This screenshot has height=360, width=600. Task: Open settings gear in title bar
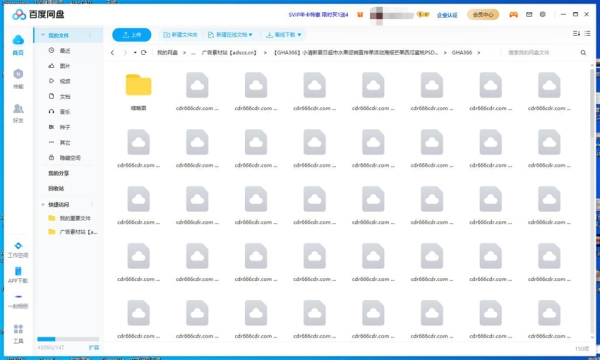click(x=543, y=15)
